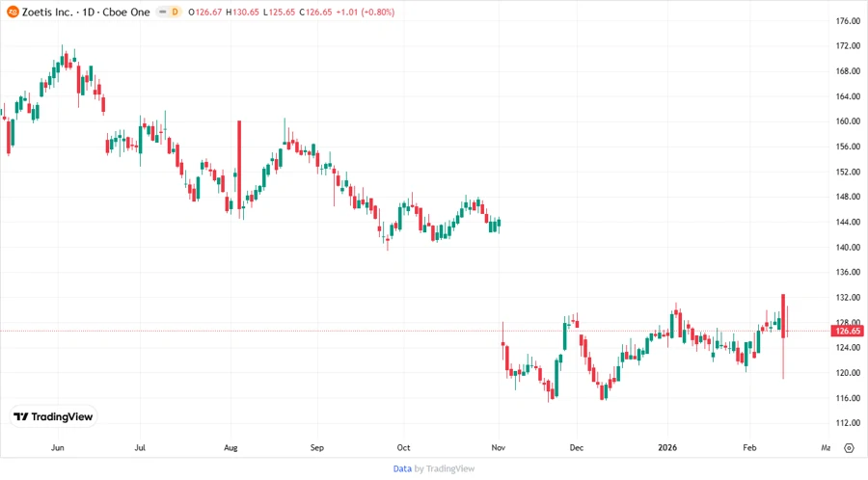Image resolution: width=868 pixels, height=480 pixels.
Task: Open the TradingView logo button
Action: tap(53, 416)
